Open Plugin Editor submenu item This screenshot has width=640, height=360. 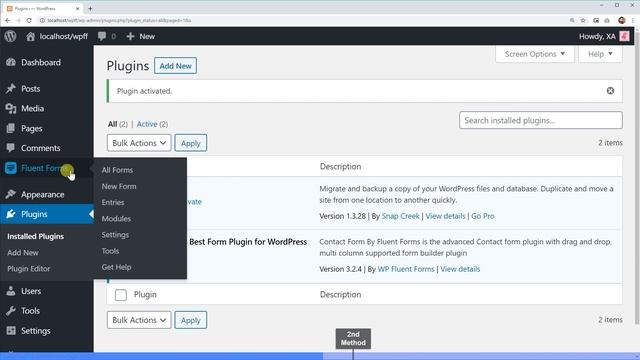click(x=29, y=269)
